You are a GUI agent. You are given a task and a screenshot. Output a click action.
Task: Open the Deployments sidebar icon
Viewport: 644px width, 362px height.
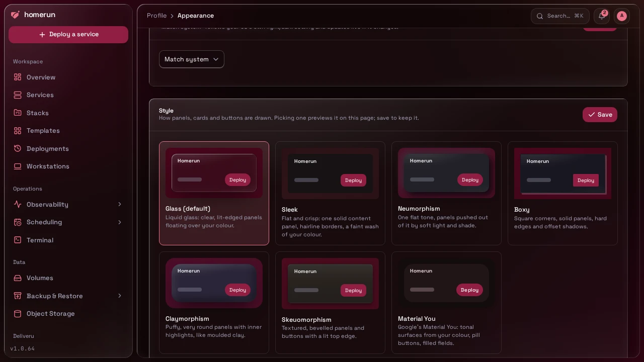point(18,148)
